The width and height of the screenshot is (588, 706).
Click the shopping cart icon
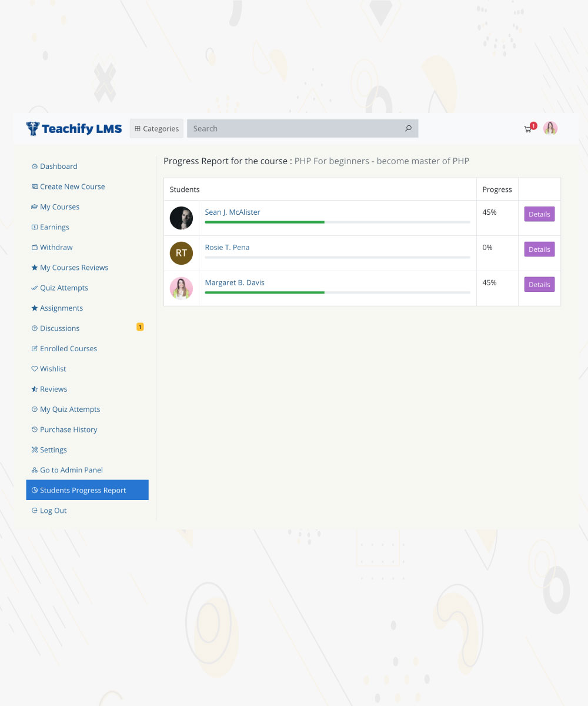pos(528,129)
